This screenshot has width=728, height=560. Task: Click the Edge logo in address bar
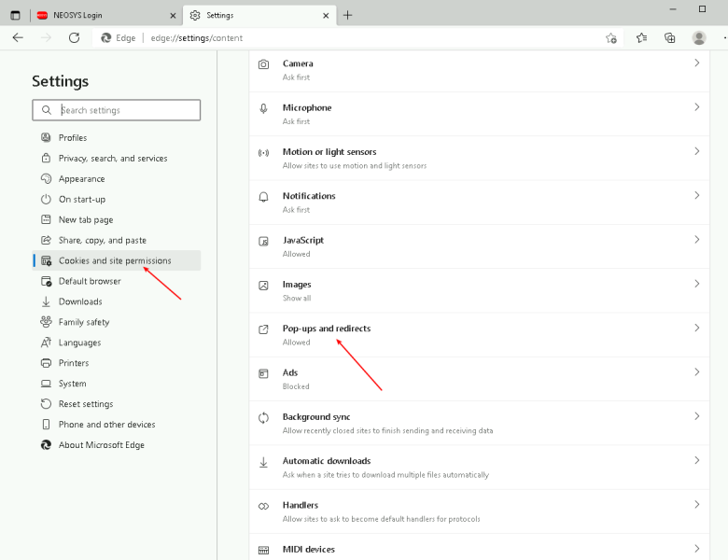click(x=106, y=37)
